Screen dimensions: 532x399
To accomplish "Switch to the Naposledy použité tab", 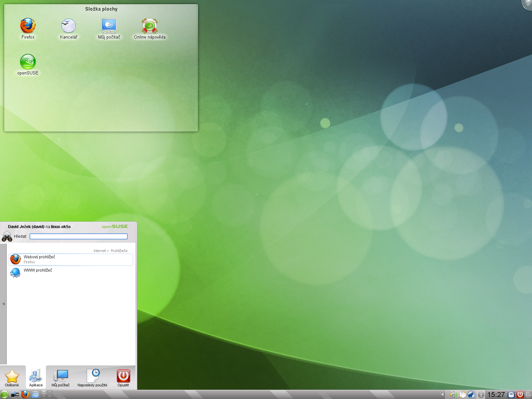I will tap(92, 378).
